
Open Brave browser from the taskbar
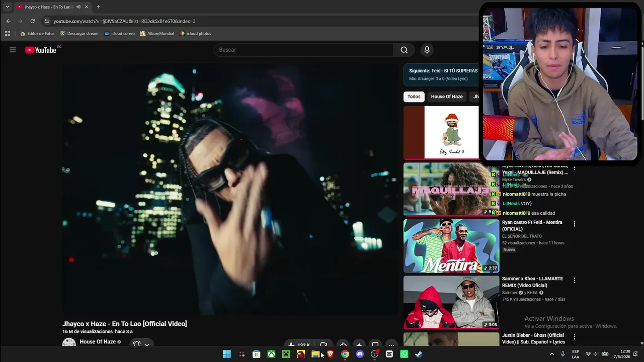330,354
